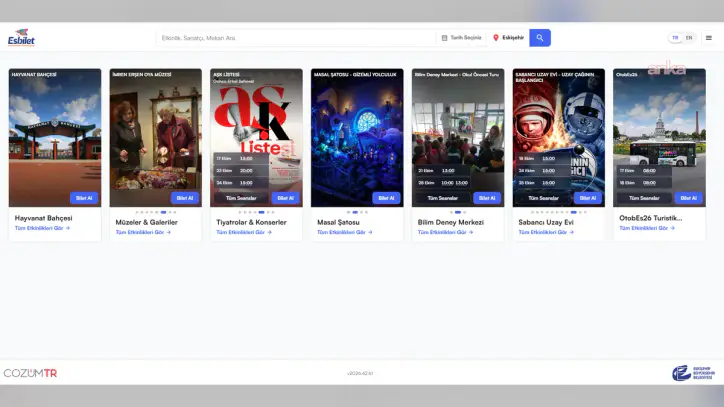724x407 pixels.
Task: Select the 25 Ekim 15:00 Sabancı Uzay Evi session
Action: (543, 183)
